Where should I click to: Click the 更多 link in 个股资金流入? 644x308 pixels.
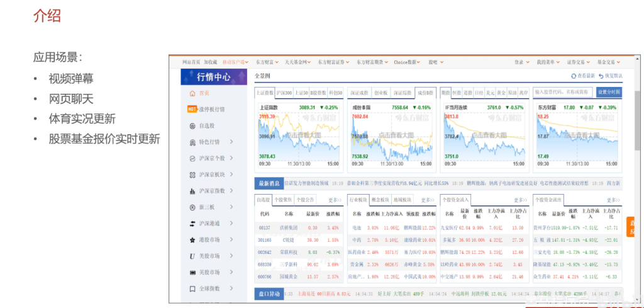pyautogui.click(x=519, y=200)
